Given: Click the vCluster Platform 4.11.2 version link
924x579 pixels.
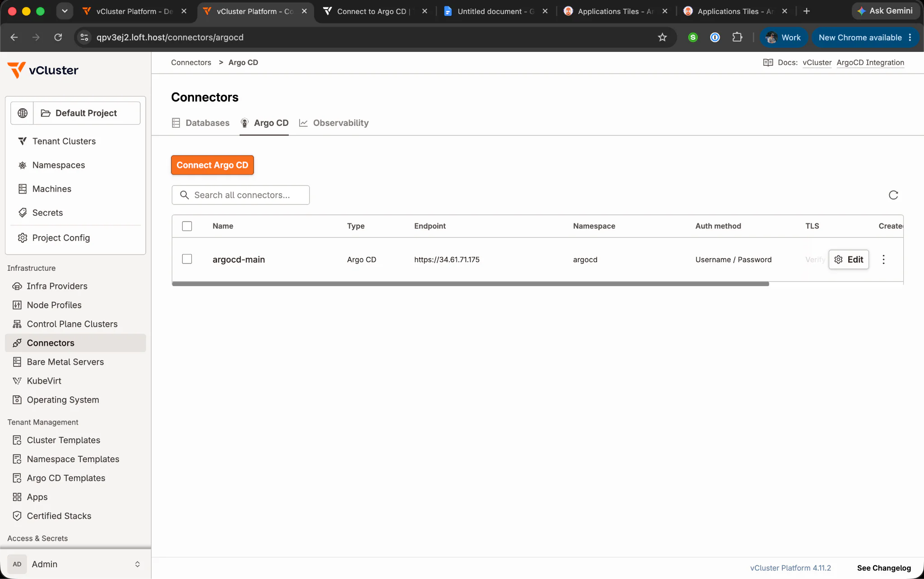Looking at the screenshot, I should [x=790, y=568].
